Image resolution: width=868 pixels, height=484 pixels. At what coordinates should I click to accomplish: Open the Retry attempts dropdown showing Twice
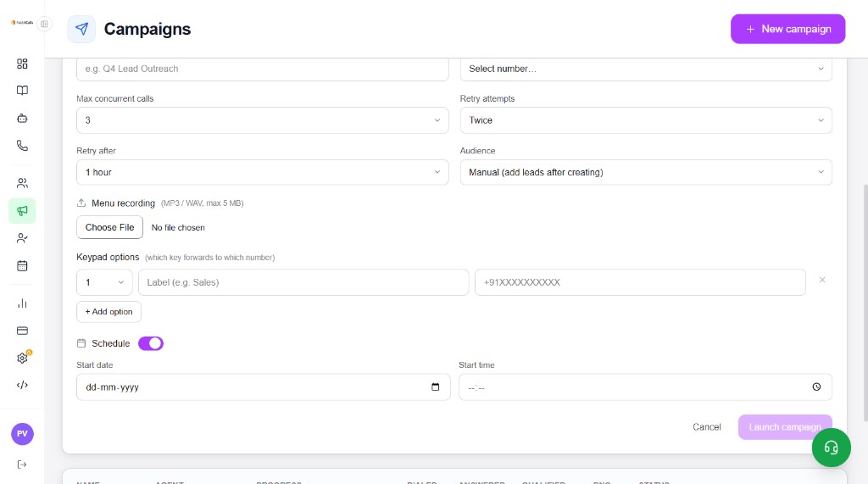point(646,120)
